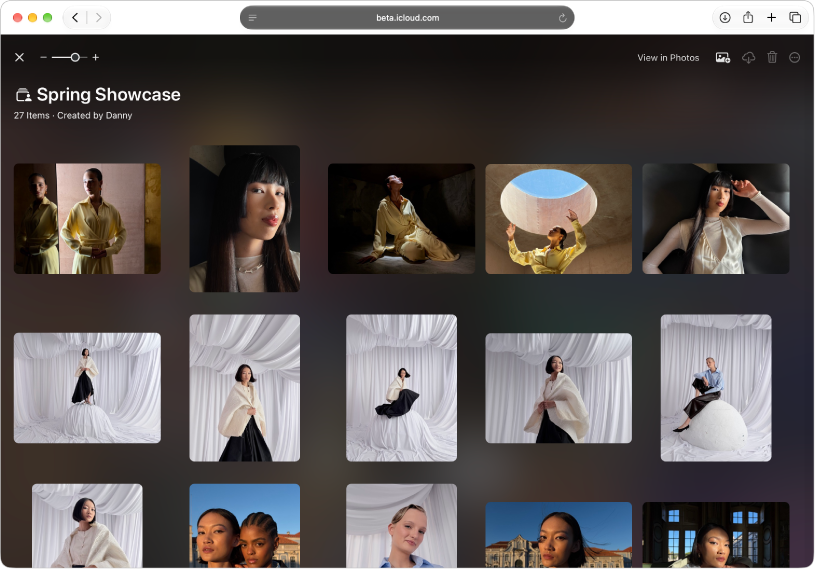Go back with Safari back arrow
Image resolution: width=818 pixels, height=570 pixels.
click(75, 18)
